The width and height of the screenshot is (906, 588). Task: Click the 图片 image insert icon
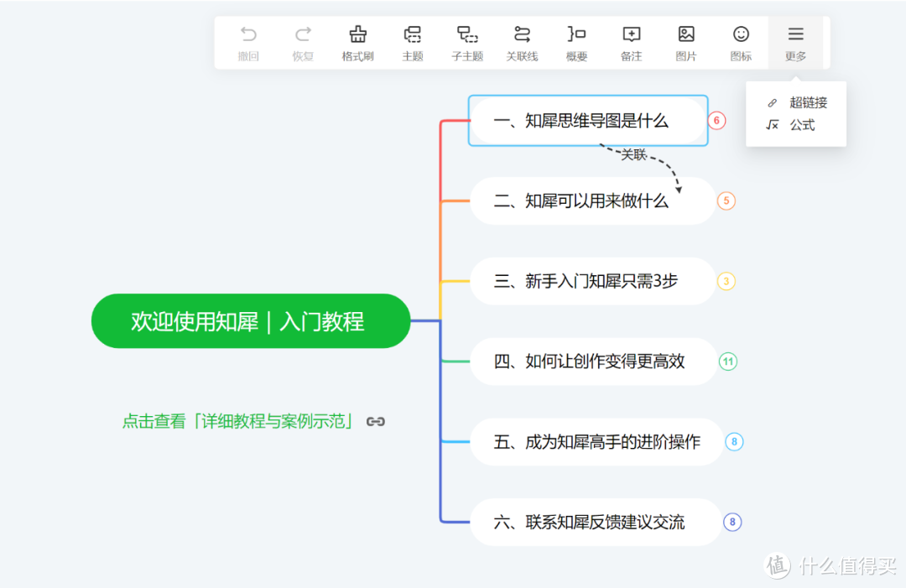[x=686, y=42]
